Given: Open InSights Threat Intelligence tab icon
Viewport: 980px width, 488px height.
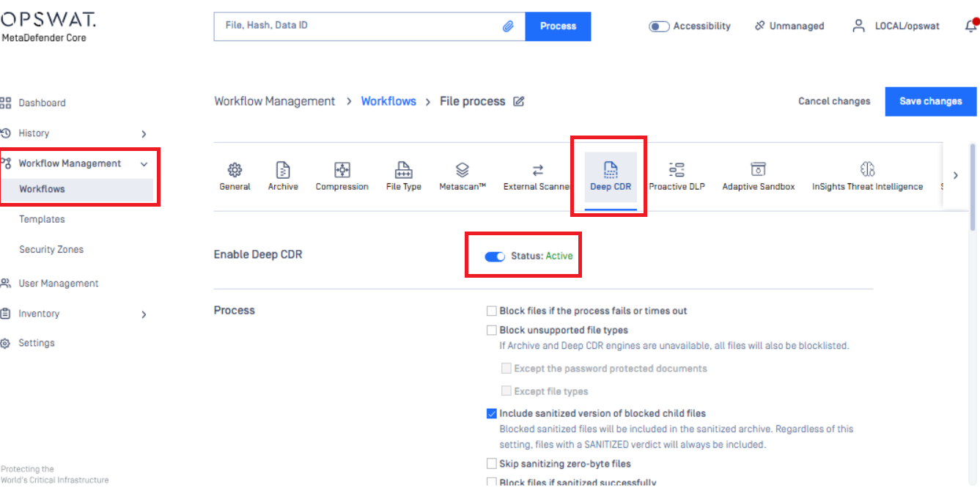Looking at the screenshot, I should click(x=867, y=170).
